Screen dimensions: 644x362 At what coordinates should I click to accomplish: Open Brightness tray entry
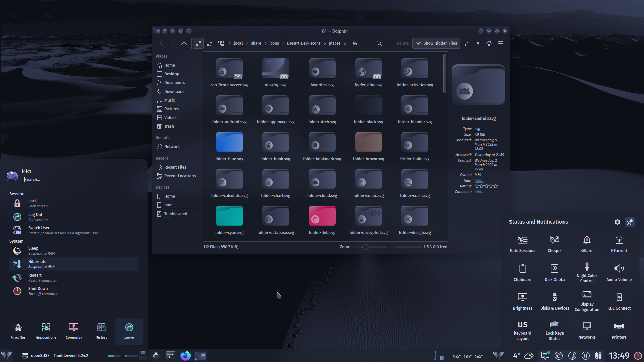click(x=522, y=302)
